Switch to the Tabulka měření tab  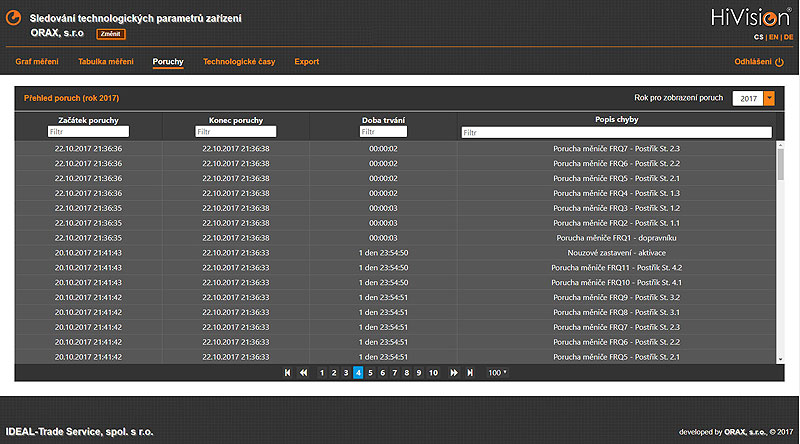click(105, 62)
